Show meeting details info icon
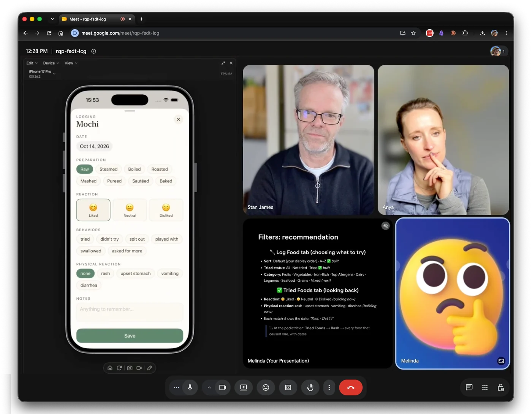The height and width of the screenshot is (414, 532). point(93,51)
